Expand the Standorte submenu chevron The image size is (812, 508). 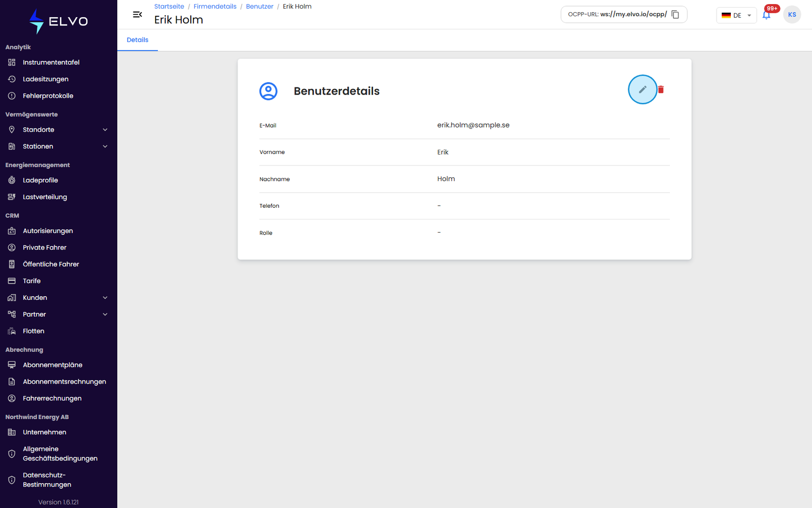click(105, 130)
